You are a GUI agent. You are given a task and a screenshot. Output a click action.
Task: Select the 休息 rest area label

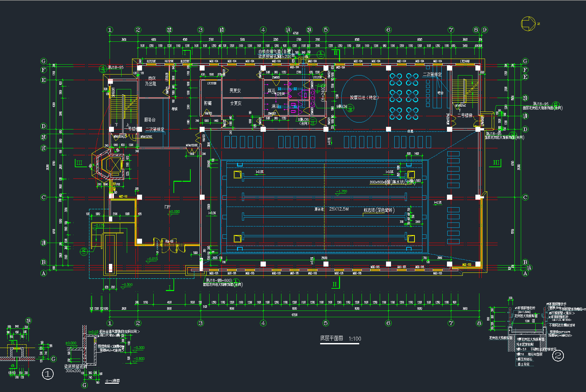click(410, 131)
